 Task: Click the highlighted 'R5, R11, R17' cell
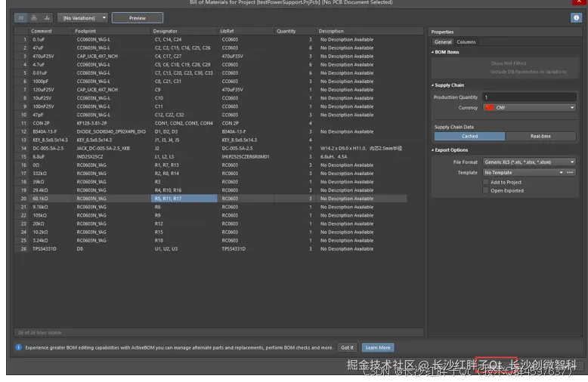click(x=184, y=199)
